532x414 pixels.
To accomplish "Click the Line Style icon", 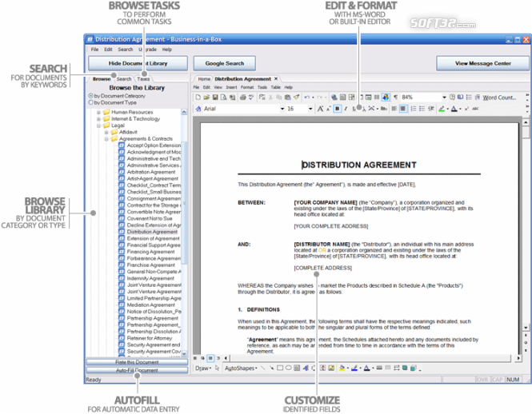I will point(380,368).
